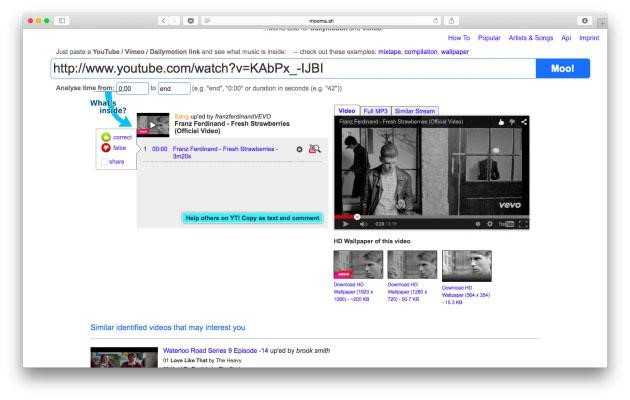Play the embedded video

345,224
